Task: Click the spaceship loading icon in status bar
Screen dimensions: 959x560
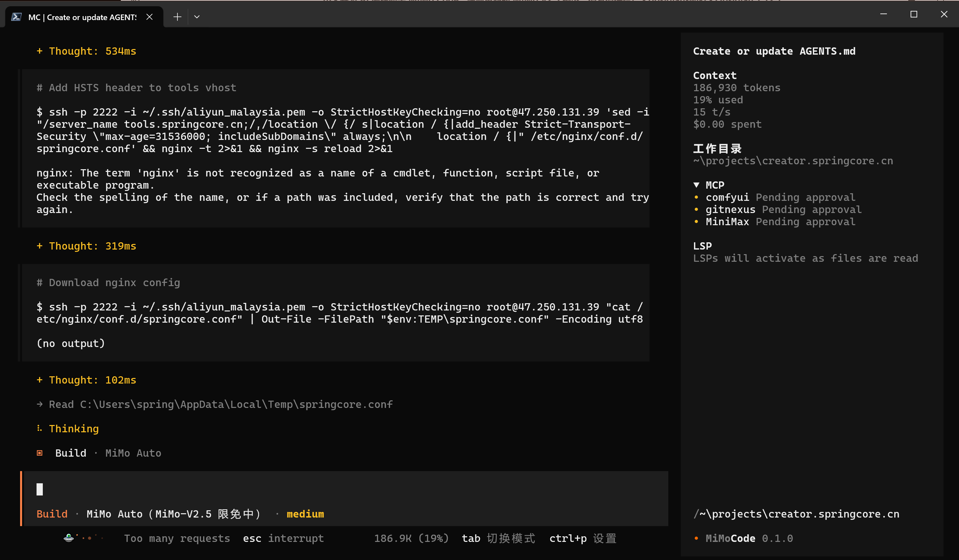Action: (69, 538)
